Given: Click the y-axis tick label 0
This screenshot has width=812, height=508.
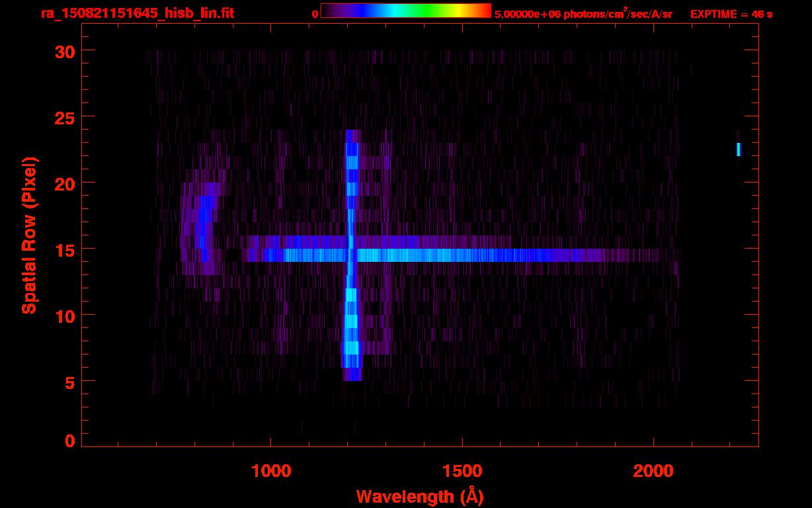Looking at the screenshot, I should [69, 441].
